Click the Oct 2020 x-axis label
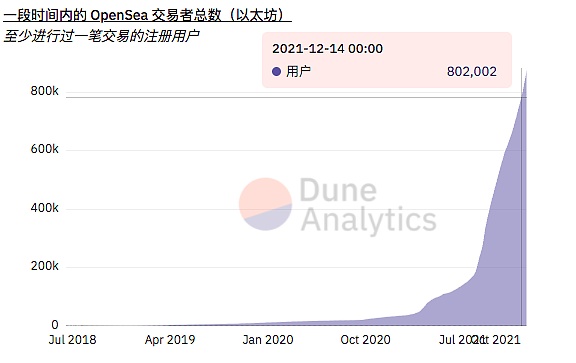The width and height of the screenshot is (576, 363). [366, 340]
